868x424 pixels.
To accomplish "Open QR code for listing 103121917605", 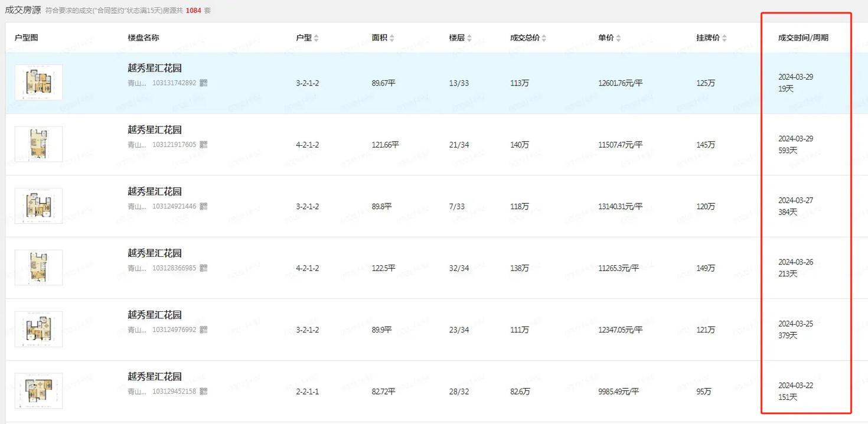I will 204,145.
